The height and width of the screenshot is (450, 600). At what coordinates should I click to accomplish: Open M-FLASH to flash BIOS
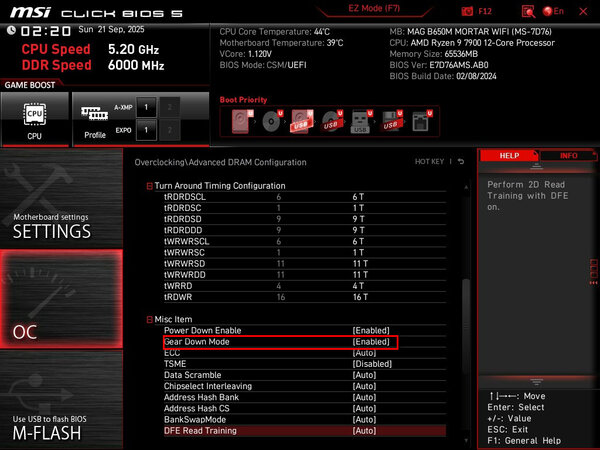point(61,399)
